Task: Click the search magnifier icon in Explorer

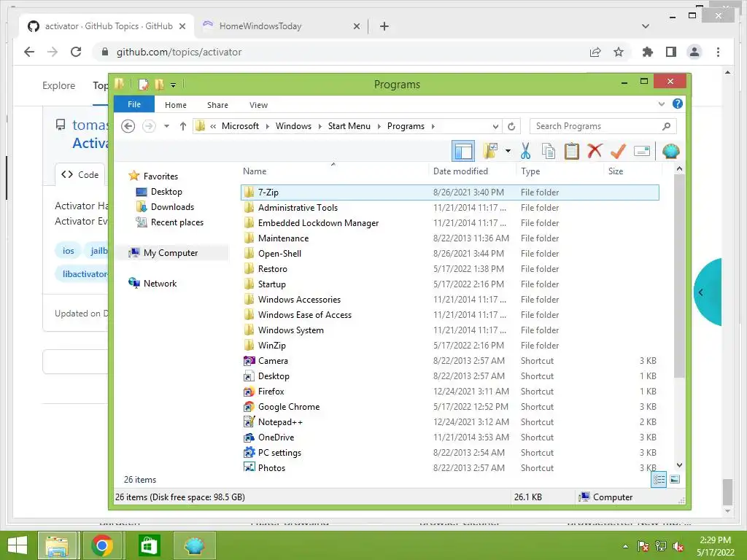Action: (x=666, y=126)
